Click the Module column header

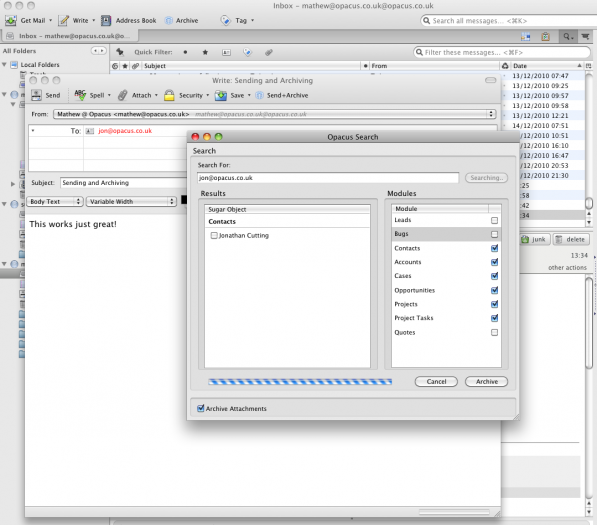coord(440,209)
